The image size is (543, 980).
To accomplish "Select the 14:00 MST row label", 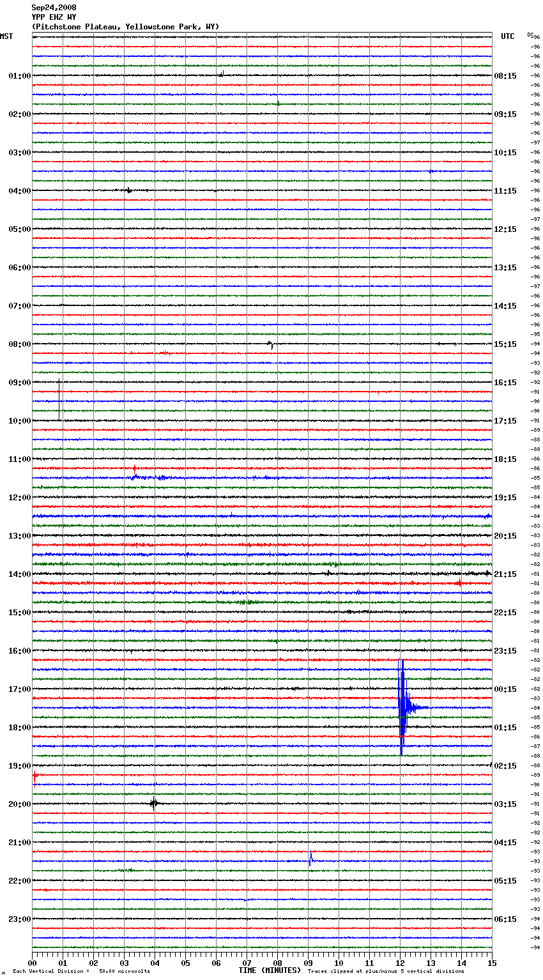I will coord(19,574).
